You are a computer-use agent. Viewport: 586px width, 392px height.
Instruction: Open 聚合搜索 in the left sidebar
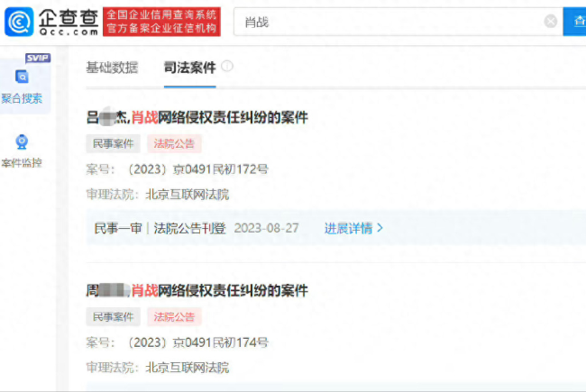(22, 87)
